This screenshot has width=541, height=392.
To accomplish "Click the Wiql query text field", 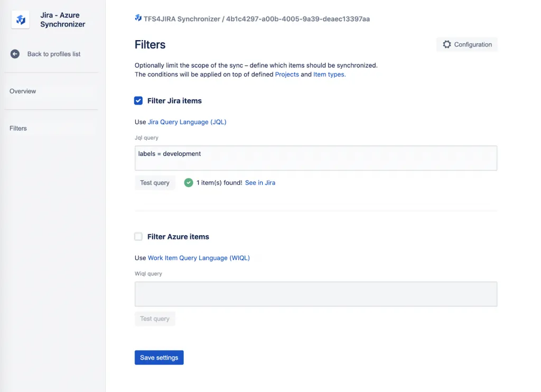I will (x=315, y=294).
